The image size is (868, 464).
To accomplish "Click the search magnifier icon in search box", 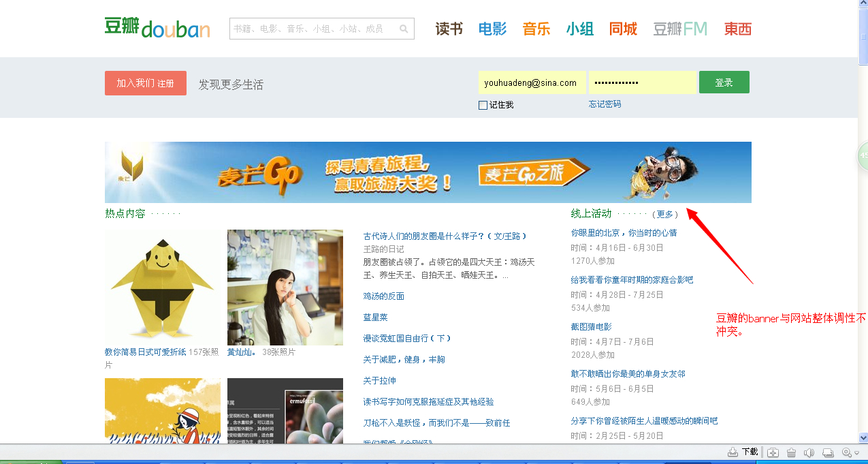I will tap(404, 29).
